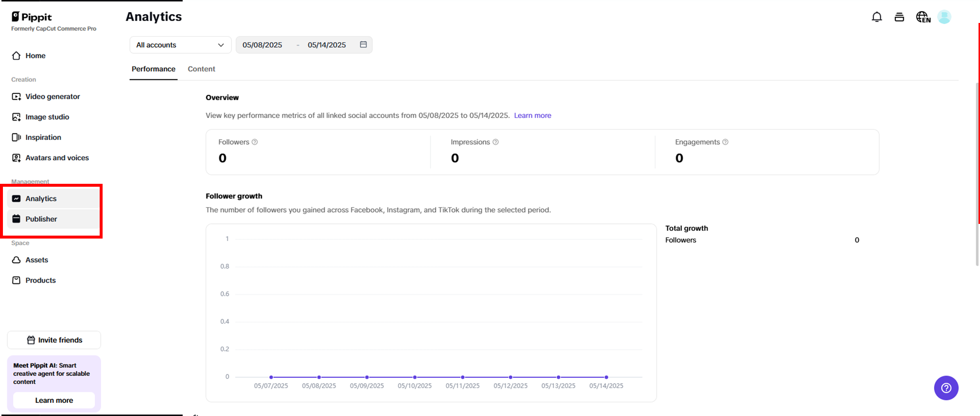Click the 05/14/2025 data point on chart
This screenshot has width=980, height=416.
click(606, 377)
